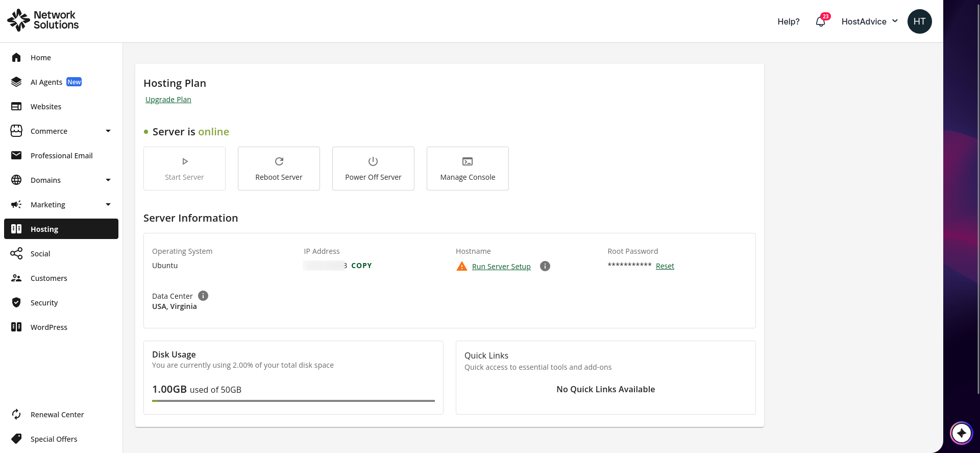Click the Domains globe icon
The image size is (980, 453).
point(16,180)
